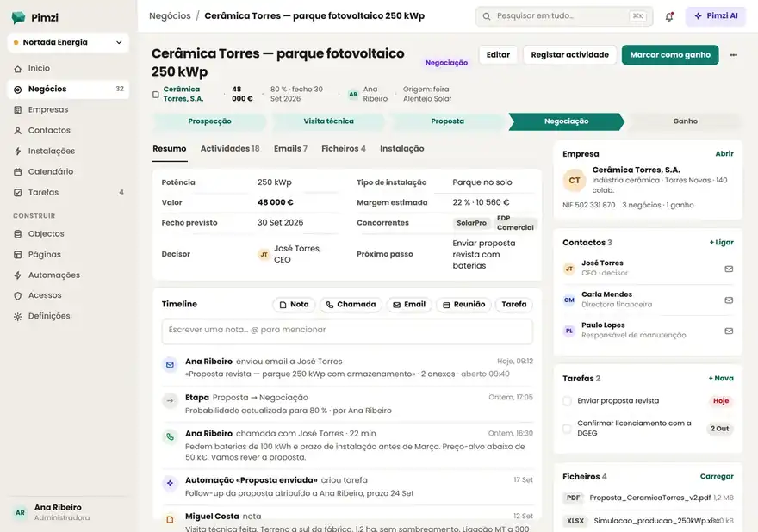Open the Cerâmica Torres, S.A. link under title
The width and height of the screenshot is (758, 532).
183,94
